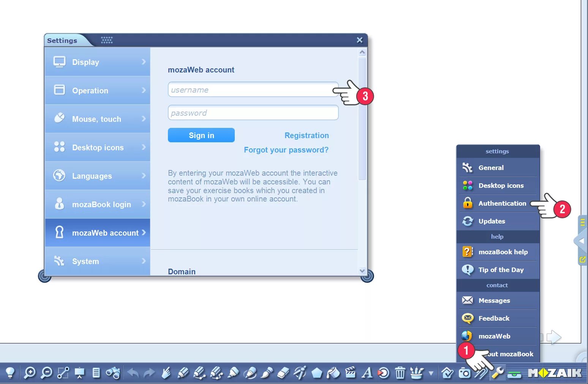Open the text insertion tool
This screenshot has height=384, width=588.
point(367,373)
